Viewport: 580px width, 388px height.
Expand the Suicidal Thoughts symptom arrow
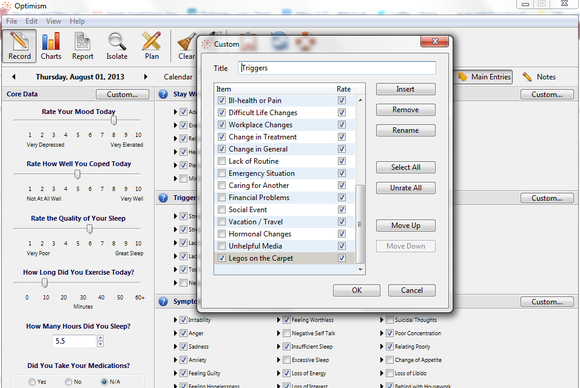pyautogui.click(x=381, y=320)
